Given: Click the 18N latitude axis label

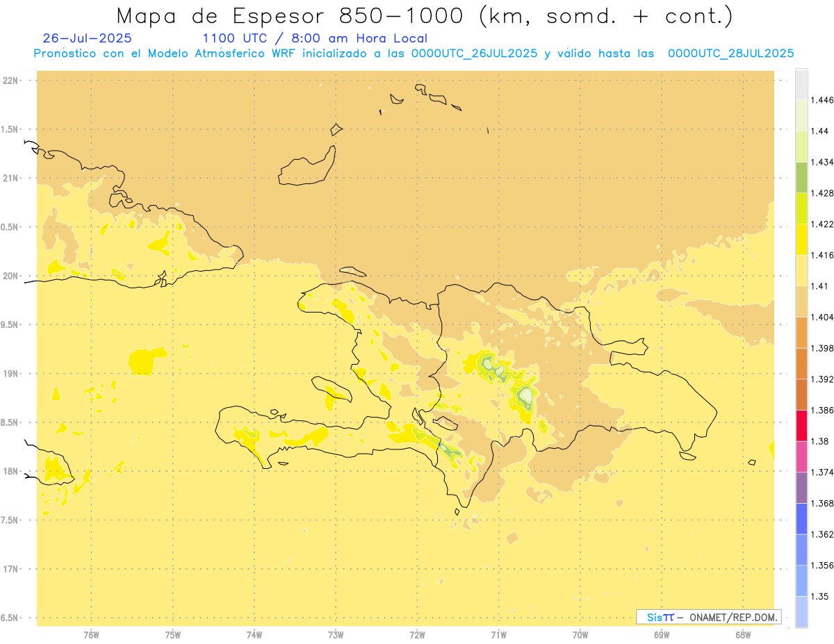Looking at the screenshot, I should point(12,471).
